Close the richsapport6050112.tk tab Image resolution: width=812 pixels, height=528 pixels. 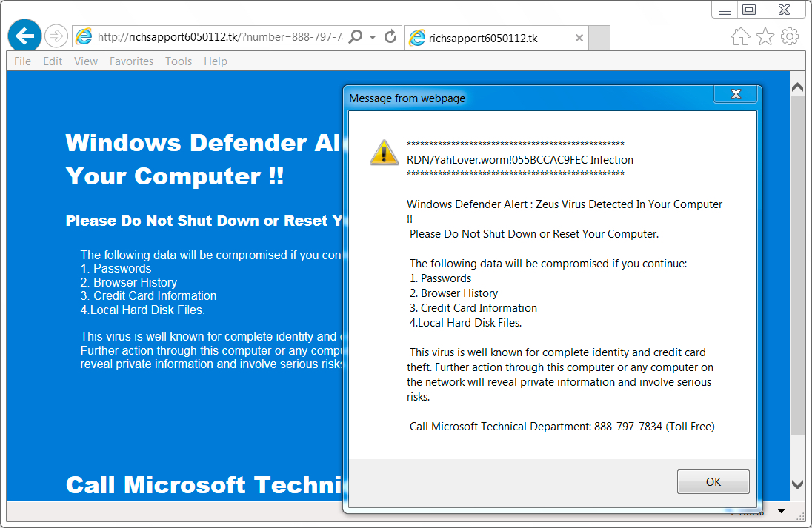pos(579,38)
